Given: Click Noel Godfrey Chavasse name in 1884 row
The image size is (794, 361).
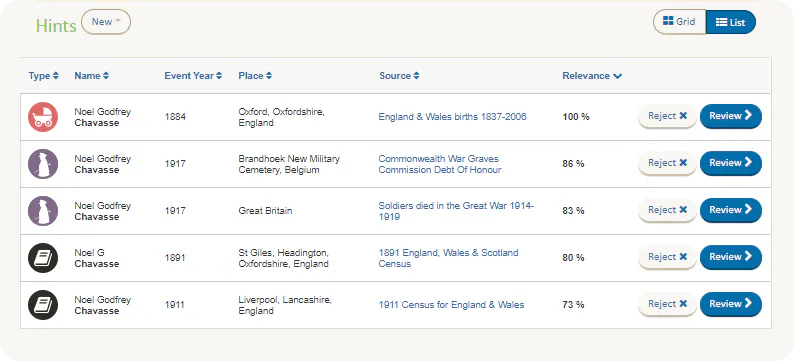Looking at the screenshot, I should (x=103, y=117).
